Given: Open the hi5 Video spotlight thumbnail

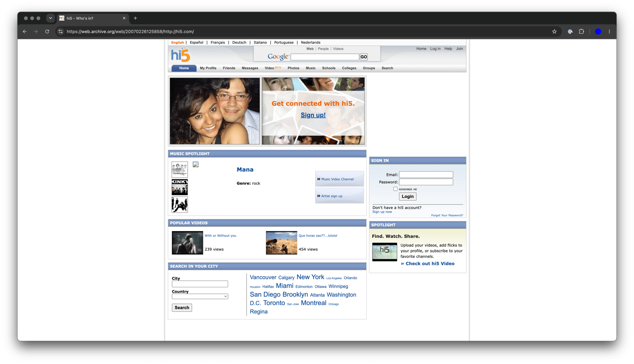Looking at the screenshot, I should point(384,252).
